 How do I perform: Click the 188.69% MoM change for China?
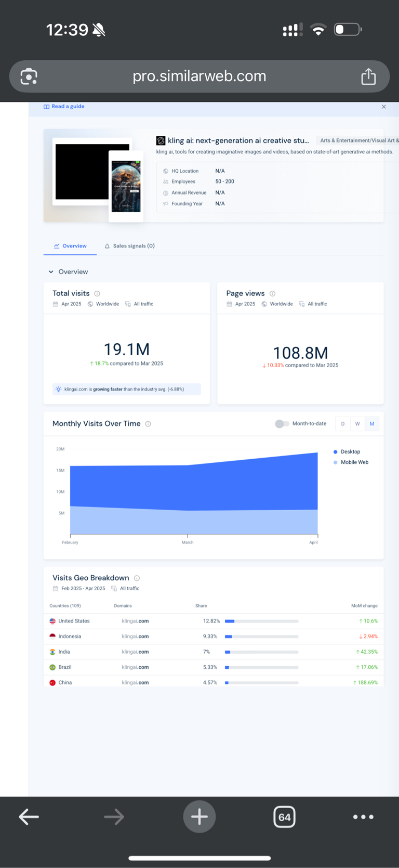click(366, 682)
